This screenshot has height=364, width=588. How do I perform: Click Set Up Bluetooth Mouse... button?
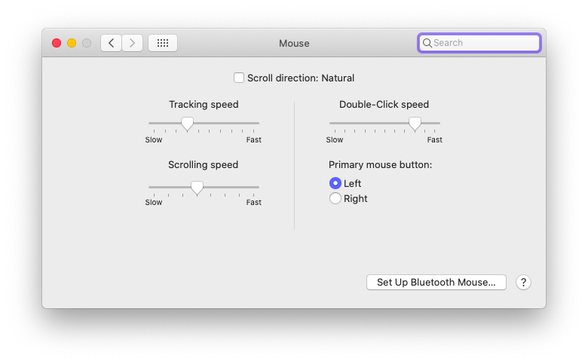coord(436,283)
